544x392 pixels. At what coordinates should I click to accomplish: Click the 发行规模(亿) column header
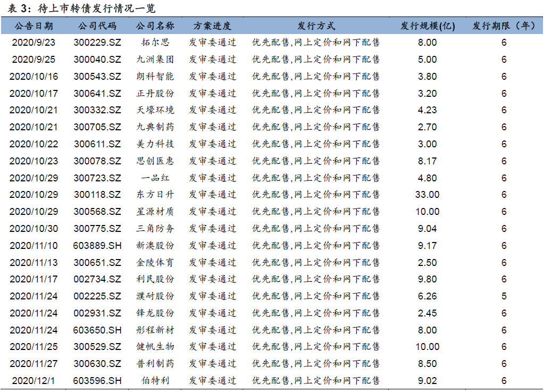pyautogui.click(x=428, y=26)
